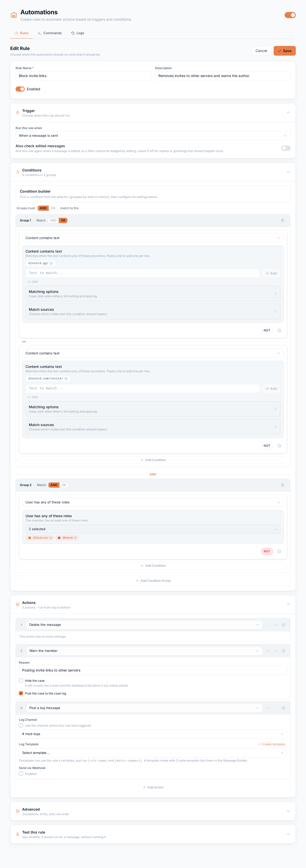
Task: Toggle NOT on the roles condition
Action: pos(267,551)
